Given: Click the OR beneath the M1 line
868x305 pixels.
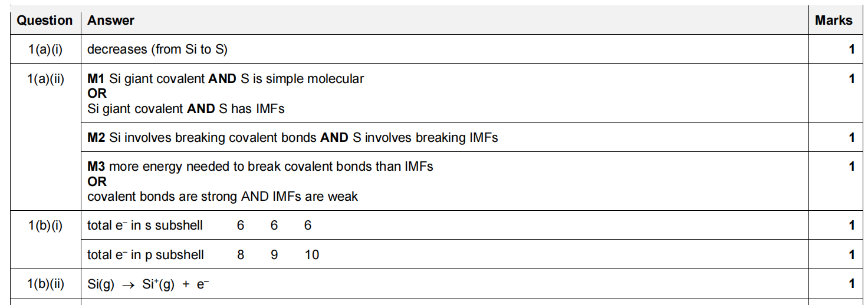Looking at the screenshot, I should (97, 94).
